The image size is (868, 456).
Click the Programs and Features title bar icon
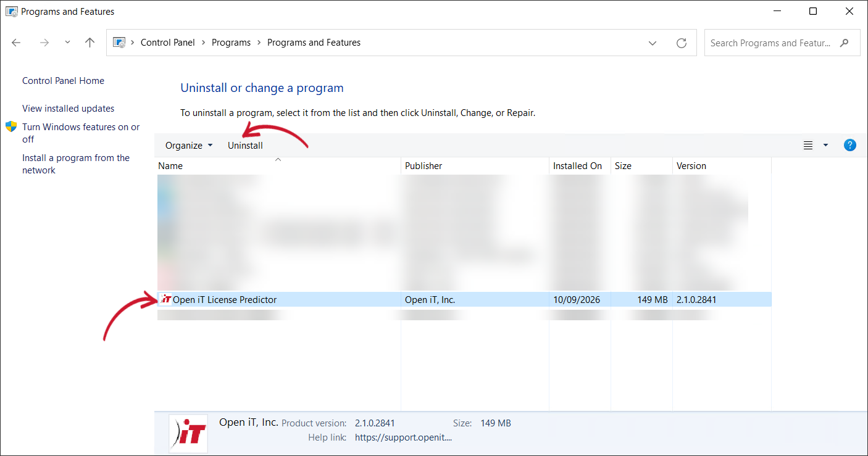point(11,11)
